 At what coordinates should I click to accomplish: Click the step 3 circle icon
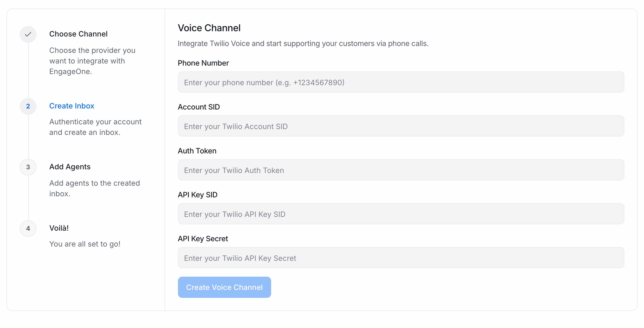click(x=28, y=167)
